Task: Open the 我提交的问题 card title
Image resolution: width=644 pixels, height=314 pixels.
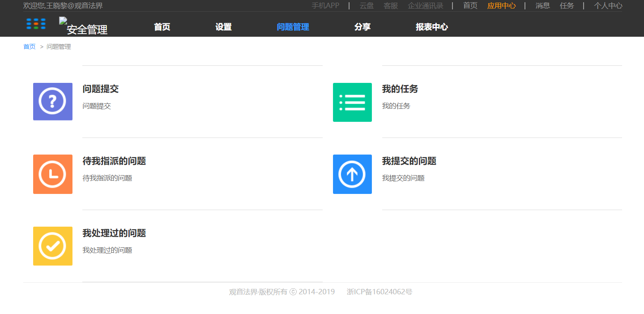Action: click(x=409, y=161)
